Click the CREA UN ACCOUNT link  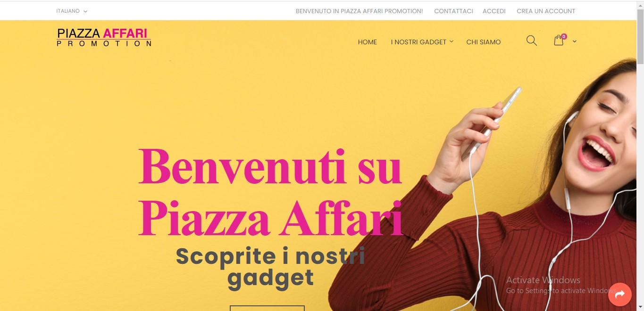point(546,11)
